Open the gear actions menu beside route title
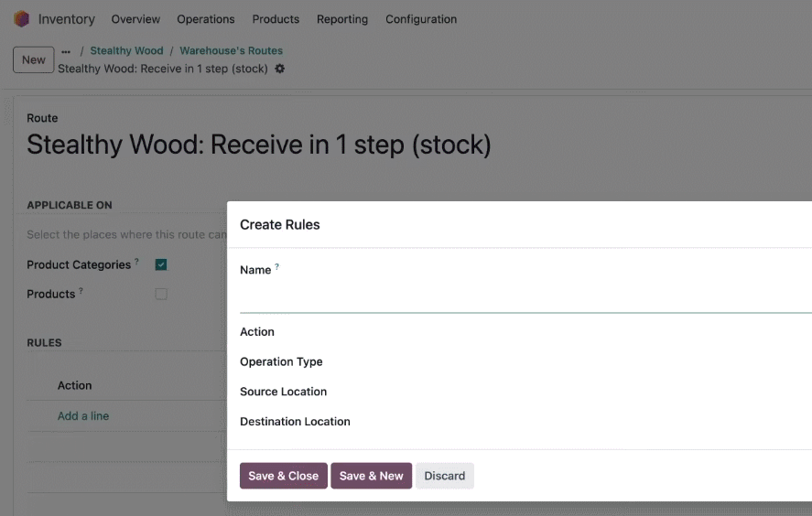812x516 pixels. point(279,69)
